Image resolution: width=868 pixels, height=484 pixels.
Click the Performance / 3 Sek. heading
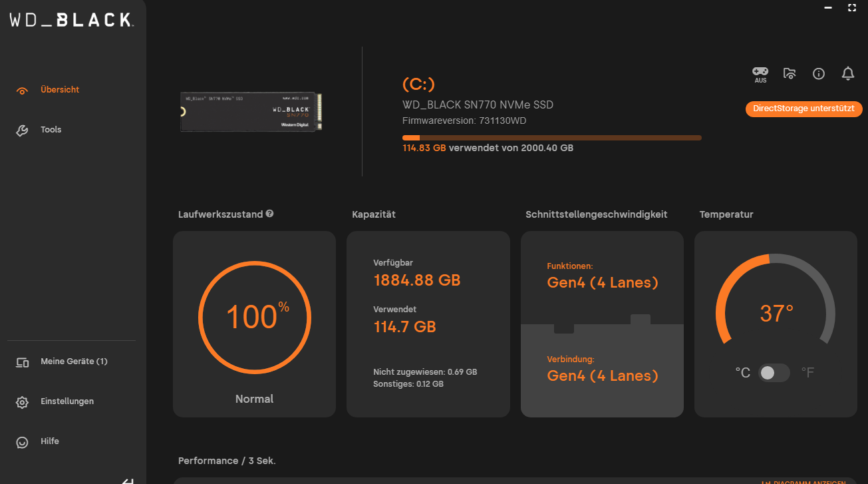coord(227,461)
